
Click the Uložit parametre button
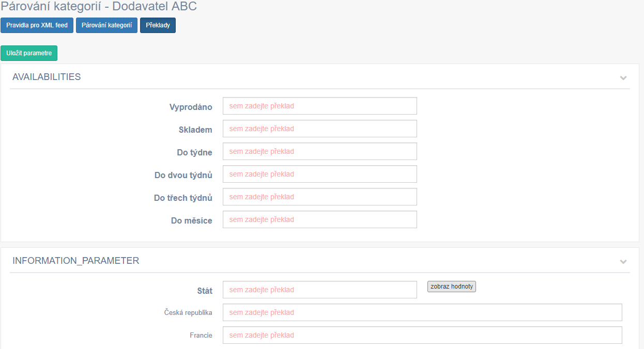tap(29, 53)
